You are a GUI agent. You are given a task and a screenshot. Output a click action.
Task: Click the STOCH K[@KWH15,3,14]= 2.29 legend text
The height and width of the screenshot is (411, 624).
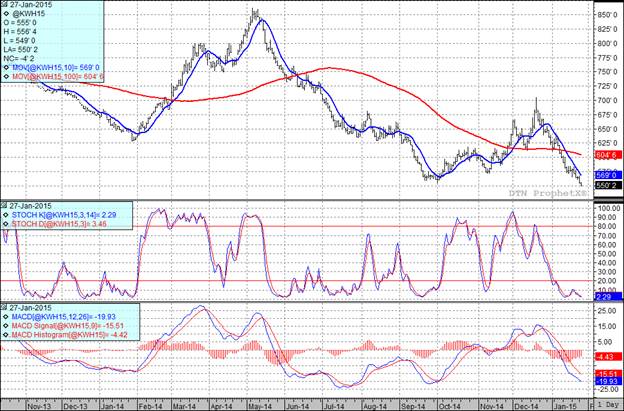(x=64, y=215)
